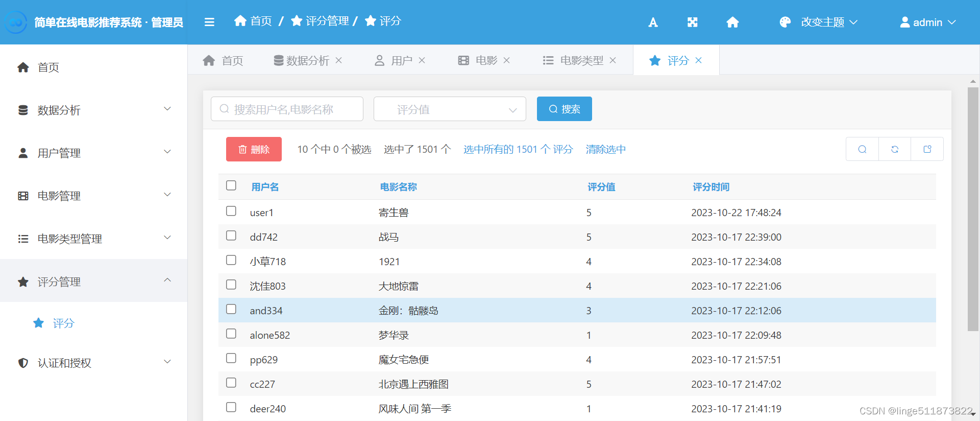The width and height of the screenshot is (980, 421).
Task: Click the vertical page scrollbar
Action: (x=973, y=209)
